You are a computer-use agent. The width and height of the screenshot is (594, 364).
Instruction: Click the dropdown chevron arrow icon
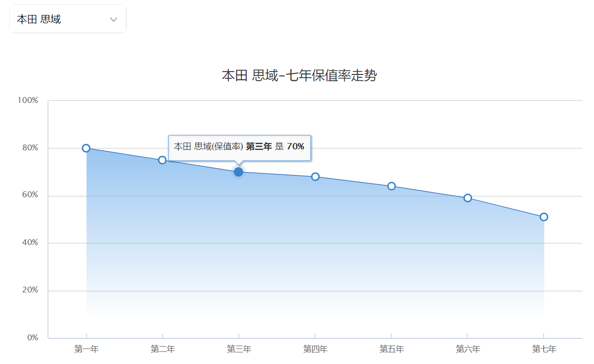click(114, 20)
